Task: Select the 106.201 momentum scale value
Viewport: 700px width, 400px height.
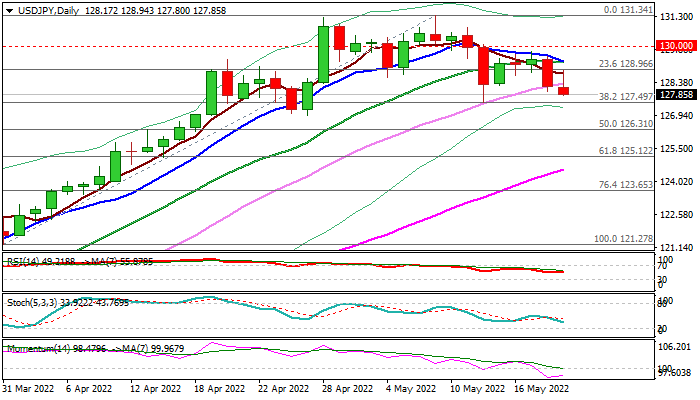Action: click(x=676, y=347)
